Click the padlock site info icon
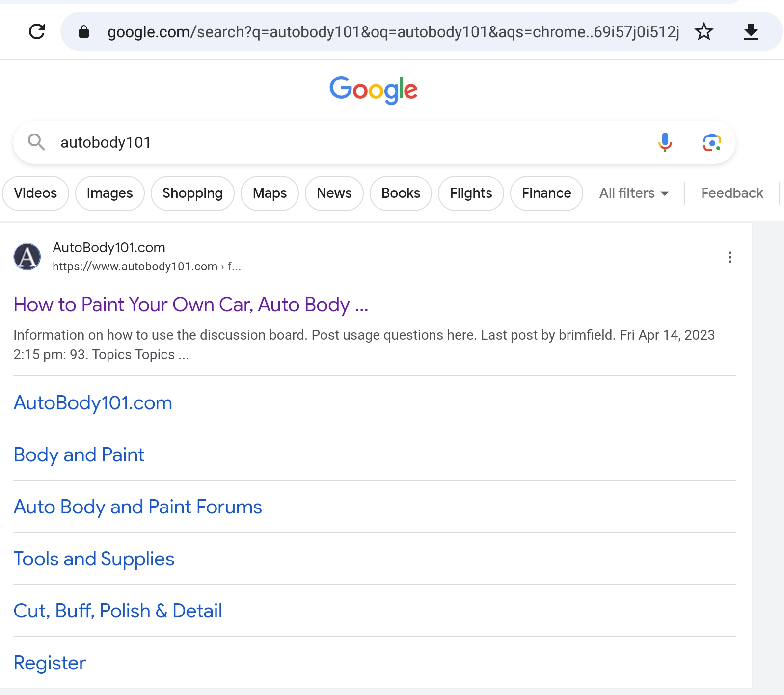This screenshot has width=784, height=695. tap(84, 31)
